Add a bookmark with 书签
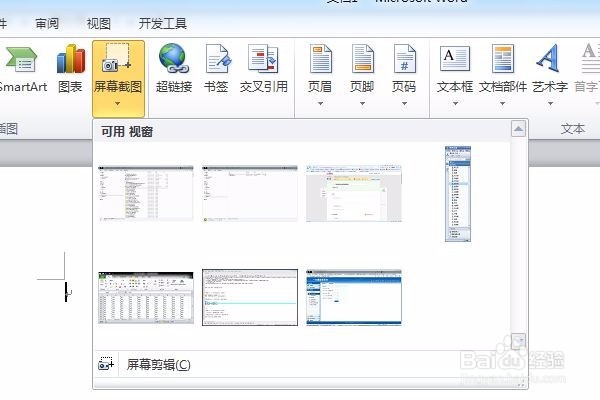600x400 pixels. coord(216,69)
